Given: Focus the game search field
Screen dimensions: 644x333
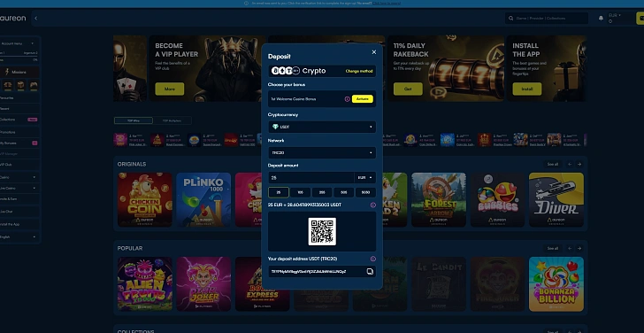Looking at the screenshot, I should tap(547, 18).
